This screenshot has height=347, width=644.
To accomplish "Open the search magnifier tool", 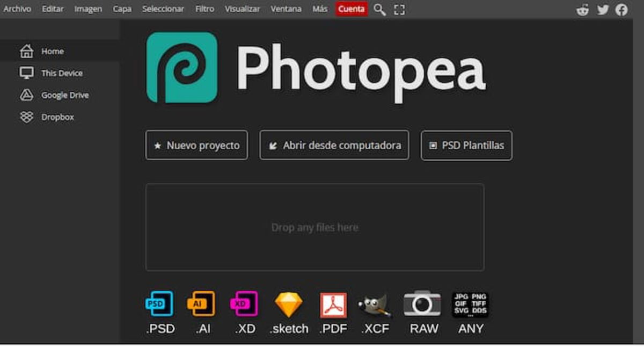I will click(x=380, y=9).
